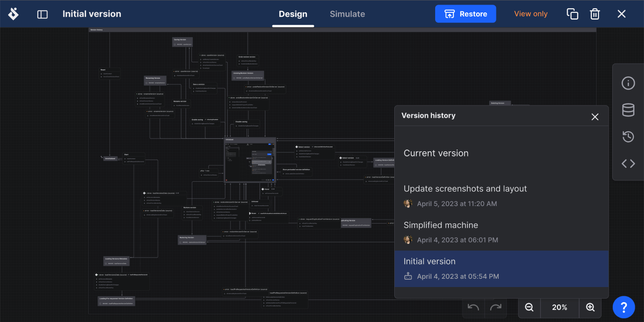Switch to the Simulate tab
Viewport: 644px width, 322px height.
[347, 14]
